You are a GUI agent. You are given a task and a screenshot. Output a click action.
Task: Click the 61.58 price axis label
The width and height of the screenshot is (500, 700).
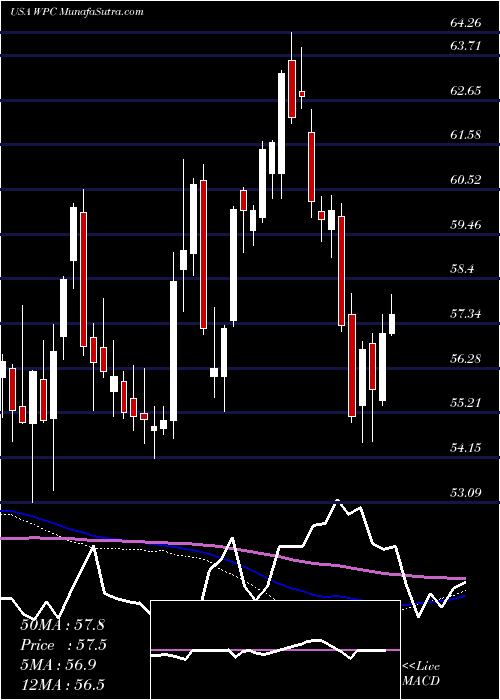466,134
